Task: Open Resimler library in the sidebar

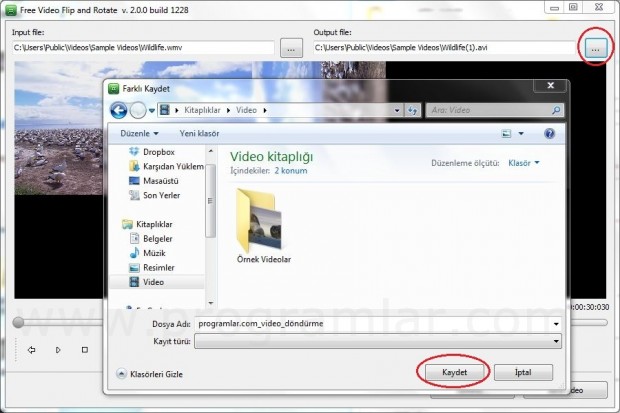Action: (151, 268)
